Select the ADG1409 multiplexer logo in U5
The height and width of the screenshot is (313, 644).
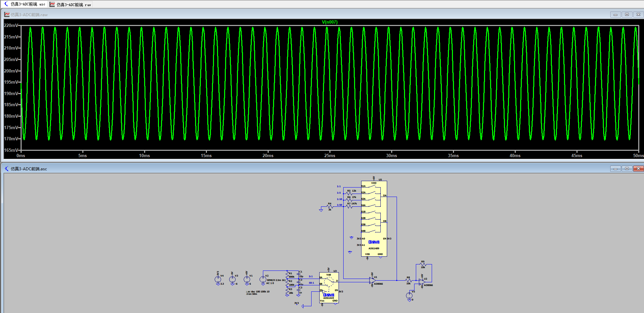(x=374, y=242)
